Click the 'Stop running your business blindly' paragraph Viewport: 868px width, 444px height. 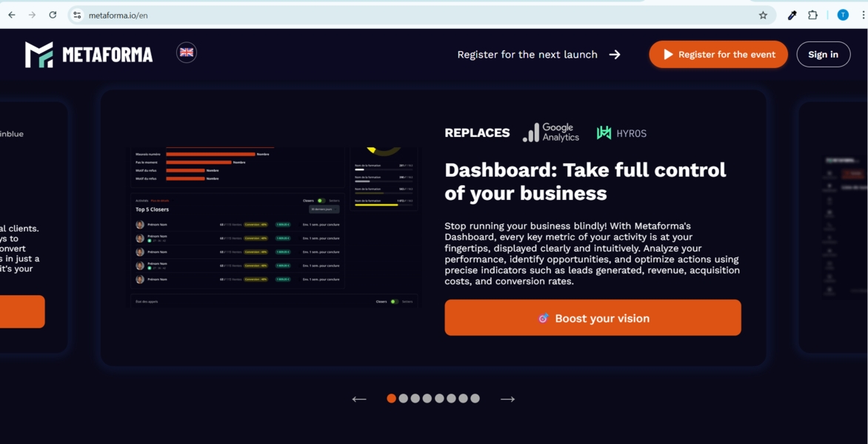pos(592,254)
